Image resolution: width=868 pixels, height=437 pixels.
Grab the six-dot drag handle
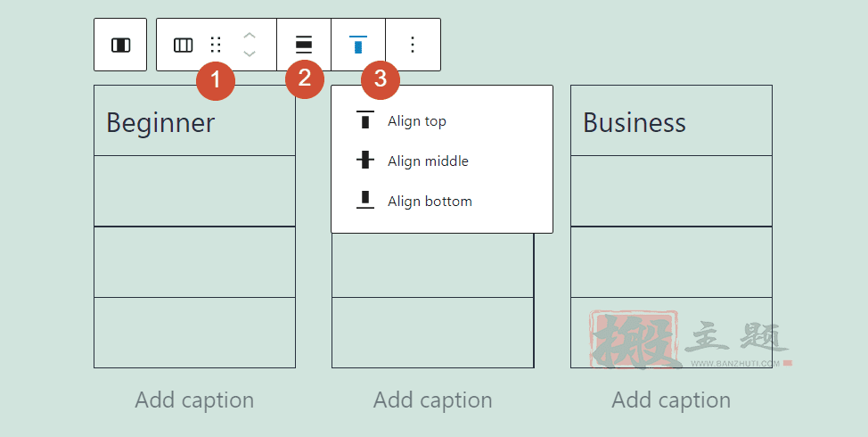[x=216, y=45]
